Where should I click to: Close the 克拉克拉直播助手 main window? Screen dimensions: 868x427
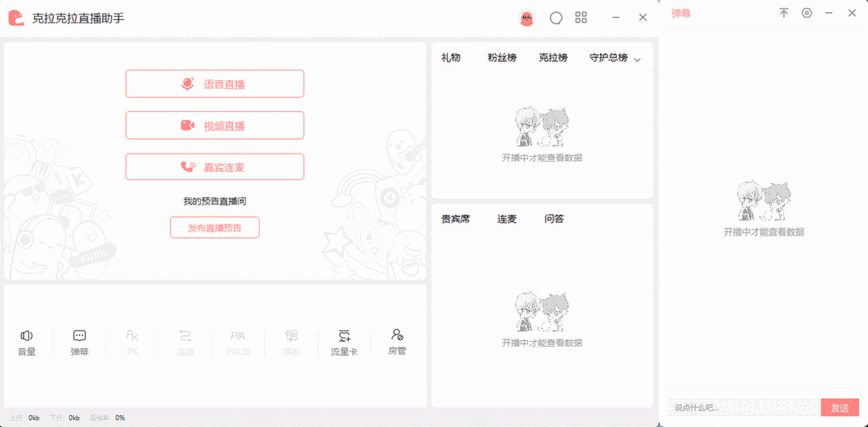[643, 18]
